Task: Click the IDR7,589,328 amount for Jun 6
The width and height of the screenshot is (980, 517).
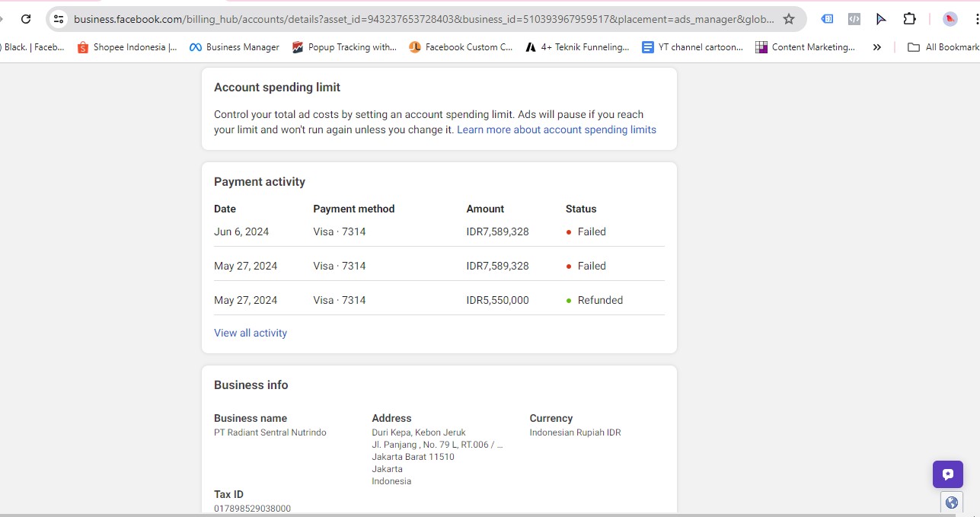Action: (x=498, y=231)
